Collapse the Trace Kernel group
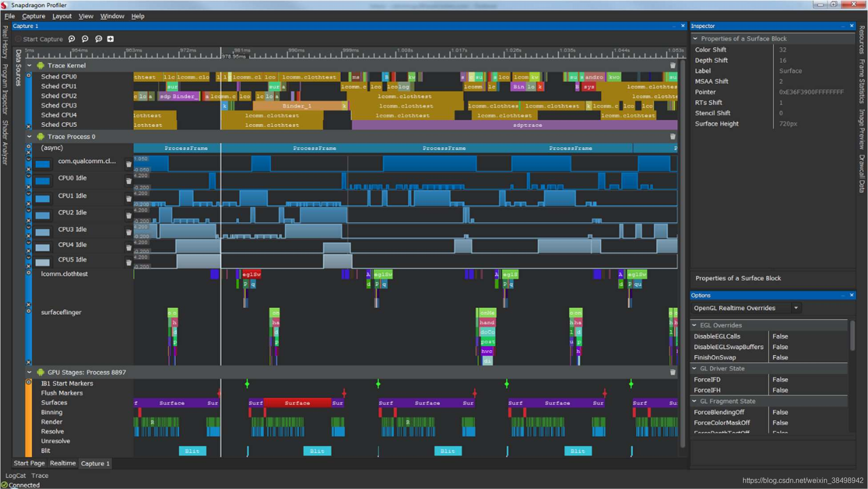Screen dimensions: 868x489 pos(30,65)
